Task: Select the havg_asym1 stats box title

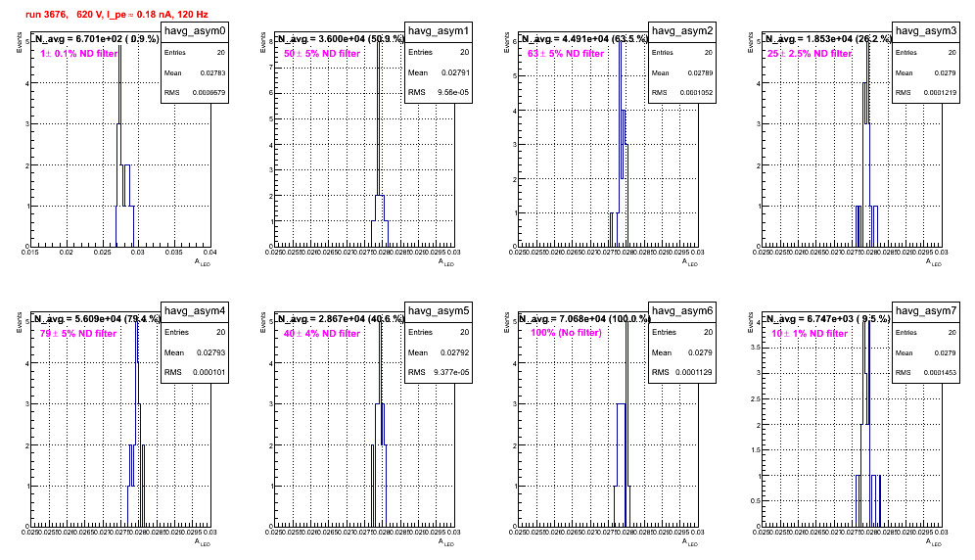Action: (439, 30)
